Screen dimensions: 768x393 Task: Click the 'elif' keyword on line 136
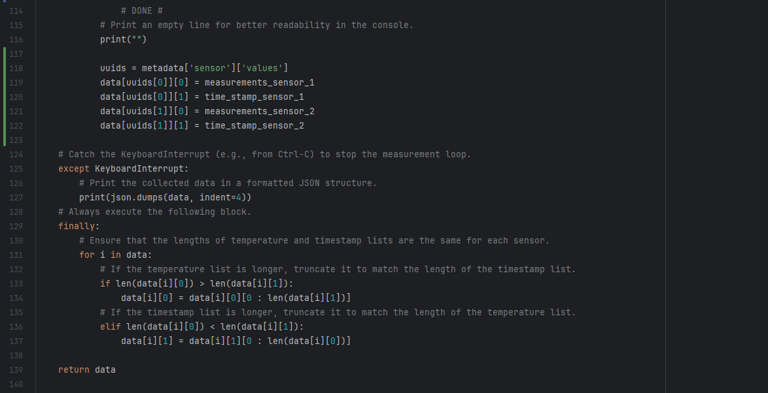(x=110, y=327)
